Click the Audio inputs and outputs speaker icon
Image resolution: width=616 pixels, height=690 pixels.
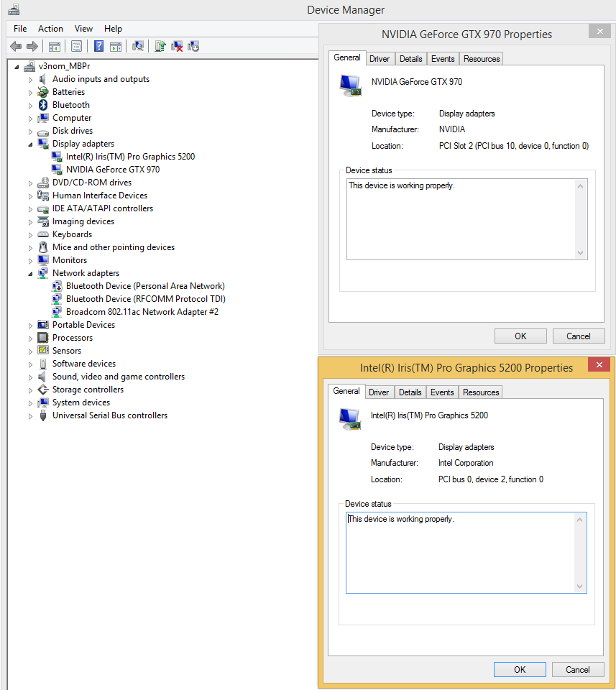click(42, 79)
